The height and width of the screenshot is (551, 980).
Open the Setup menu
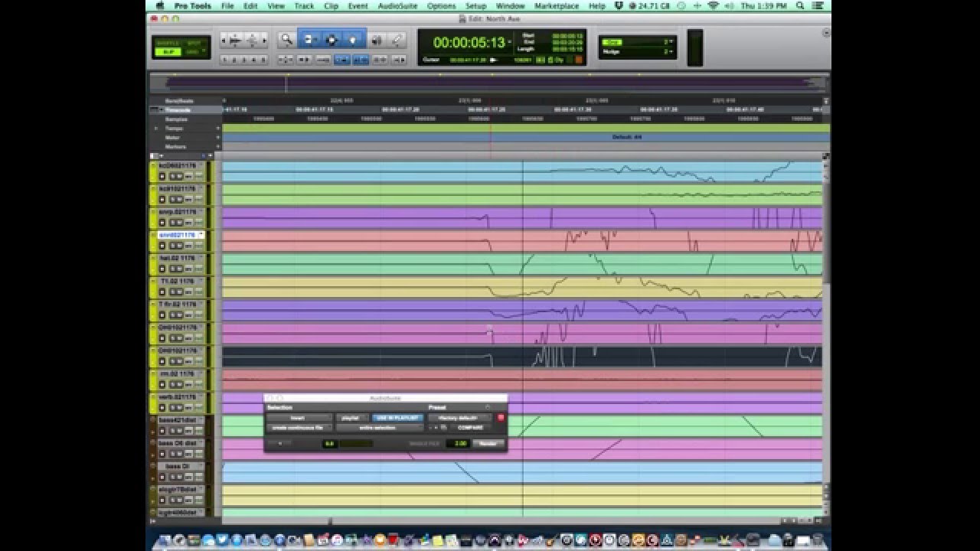click(x=476, y=5)
